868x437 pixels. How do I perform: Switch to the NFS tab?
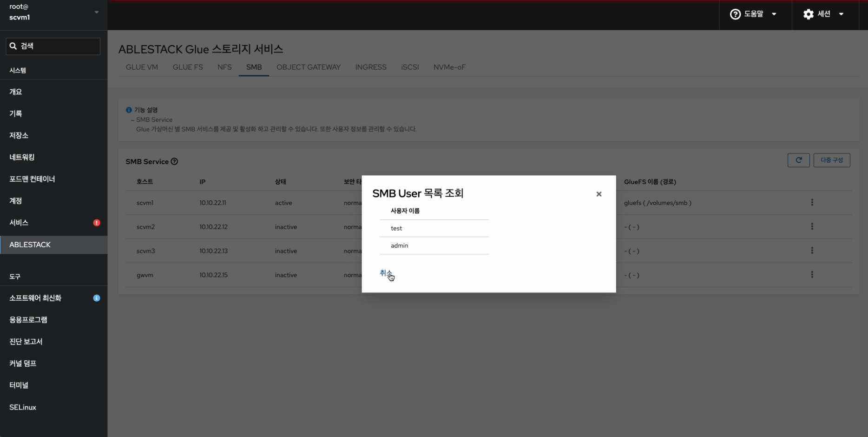pyautogui.click(x=224, y=67)
